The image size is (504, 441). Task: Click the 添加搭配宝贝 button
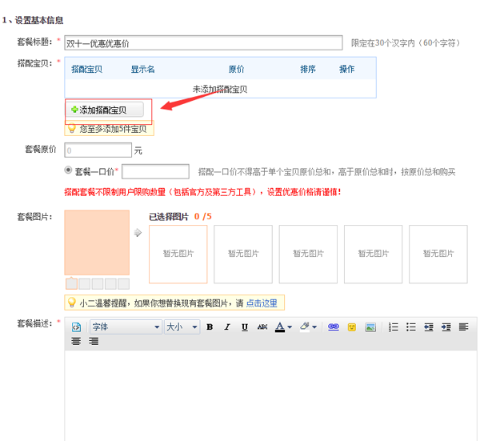tap(105, 110)
